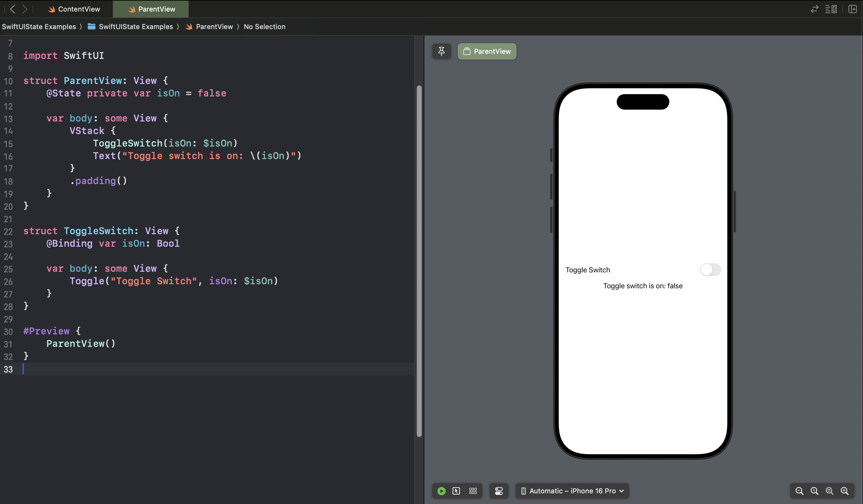Open the Automatic iPhone 16 Pro device picker
The width and height of the screenshot is (863, 504).
click(572, 491)
